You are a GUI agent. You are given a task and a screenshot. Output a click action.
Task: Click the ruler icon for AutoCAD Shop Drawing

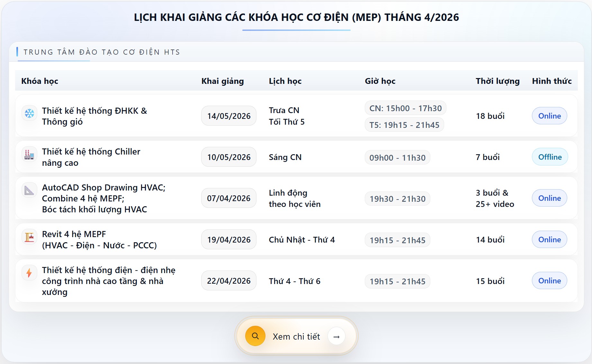pyautogui.click(x=29, y=190)
